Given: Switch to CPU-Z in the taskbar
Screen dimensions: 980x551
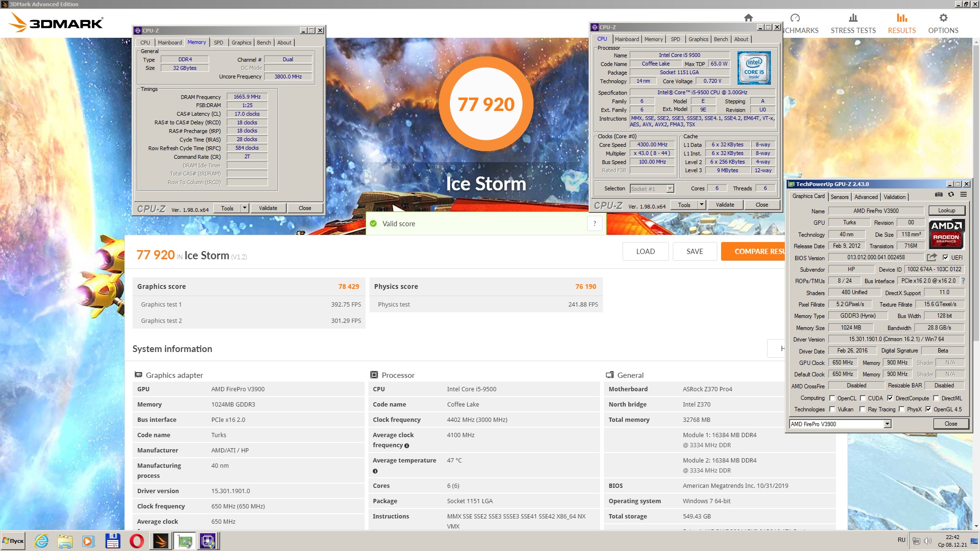Looking at the screenshot, I should 208,541.
